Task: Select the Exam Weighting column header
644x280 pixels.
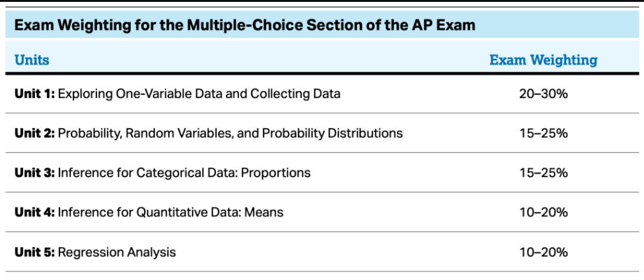Action: coord(543,60)
